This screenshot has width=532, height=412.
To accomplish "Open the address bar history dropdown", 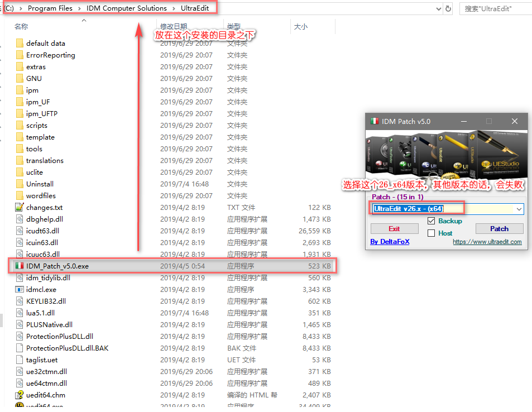I will point(438,9).
